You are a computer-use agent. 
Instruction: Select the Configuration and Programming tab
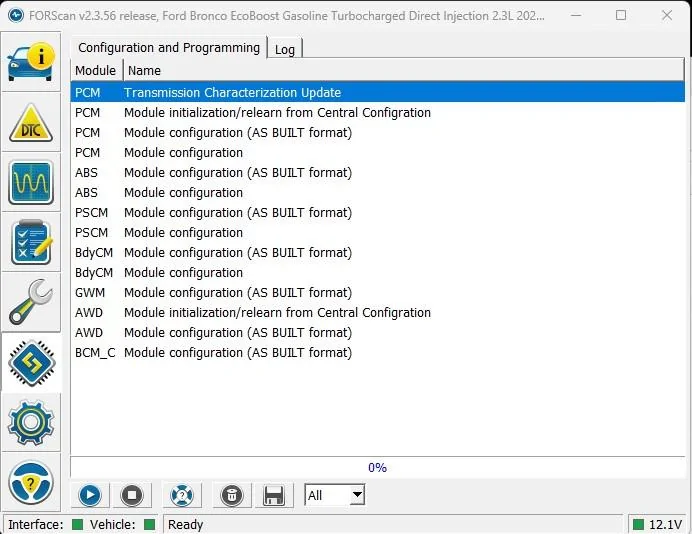pyautogui.click(x=169, y=47)
